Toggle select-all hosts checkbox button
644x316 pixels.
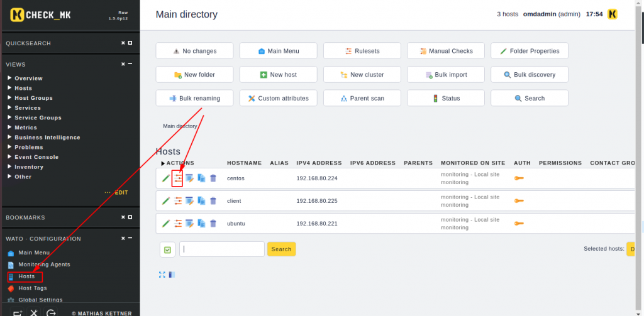[167, 249]
